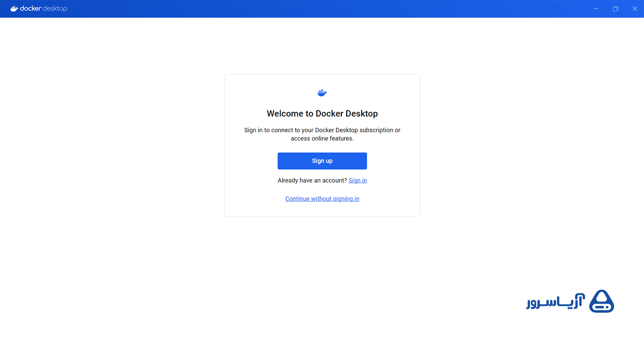Close the Docker Desktop window

tap(635, 9)
